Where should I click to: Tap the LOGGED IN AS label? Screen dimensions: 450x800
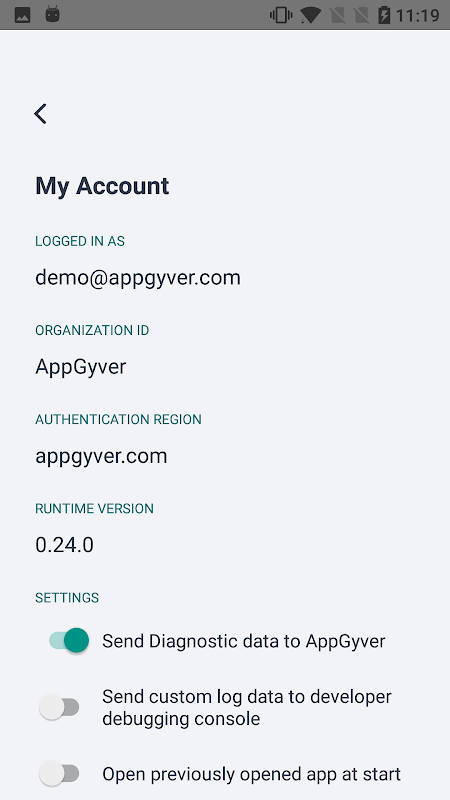[80, 241]
